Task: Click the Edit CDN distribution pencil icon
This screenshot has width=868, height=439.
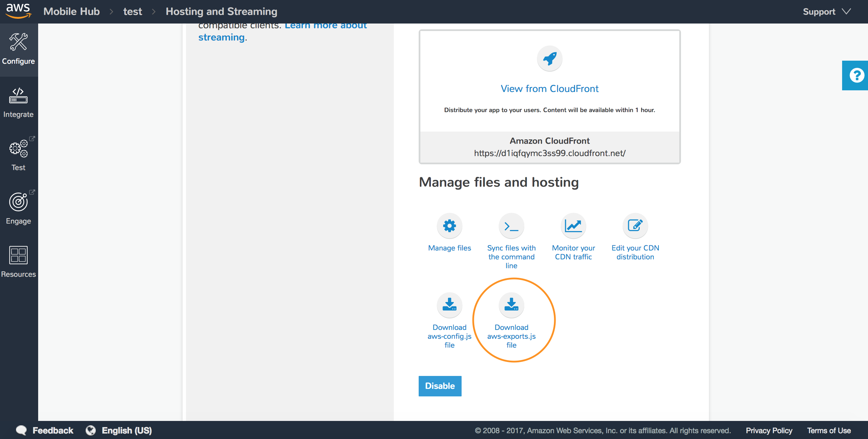Action: [635, 226]
